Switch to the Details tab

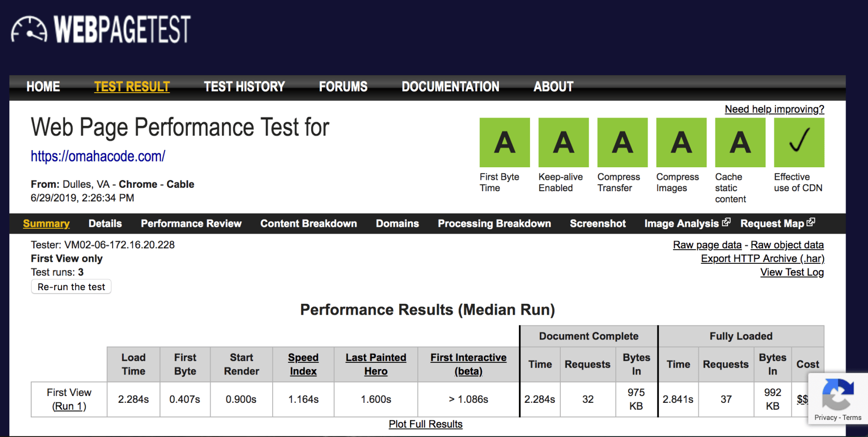[x=105, y=223]
